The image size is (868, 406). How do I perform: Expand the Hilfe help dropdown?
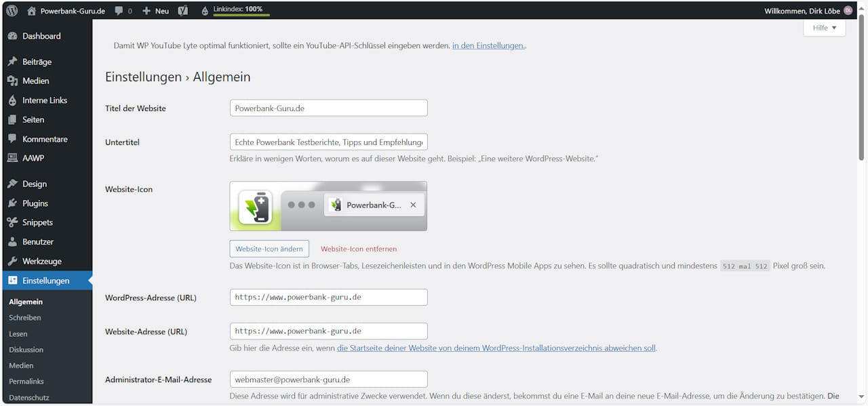click(x=824, y=28)
